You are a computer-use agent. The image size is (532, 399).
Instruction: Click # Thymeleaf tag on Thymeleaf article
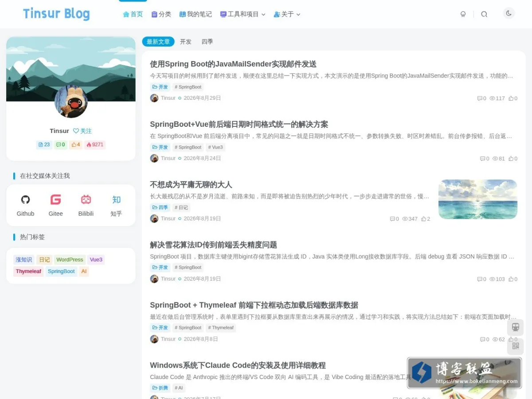(221, 328)
